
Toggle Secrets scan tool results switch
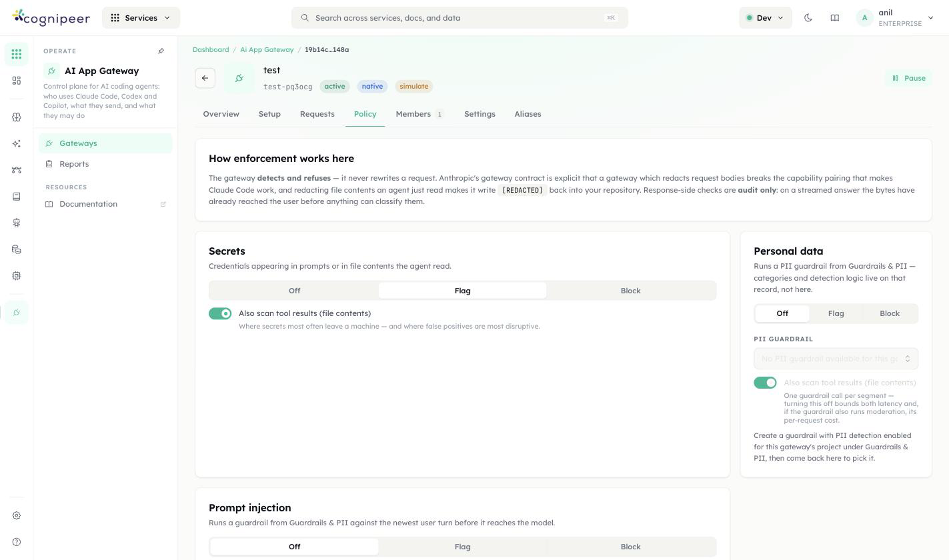(x=220, y=313)
